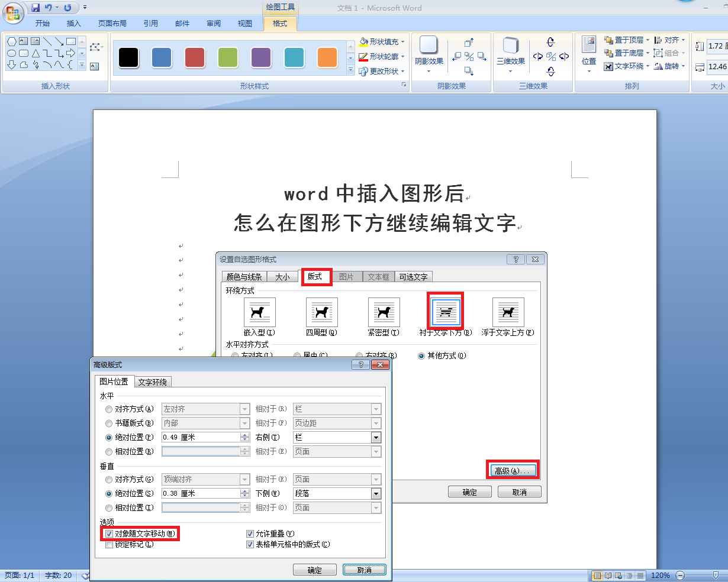The image size is (728, 582).
Task: Select the hexagon shape in shape gallery
Action: 11,41
